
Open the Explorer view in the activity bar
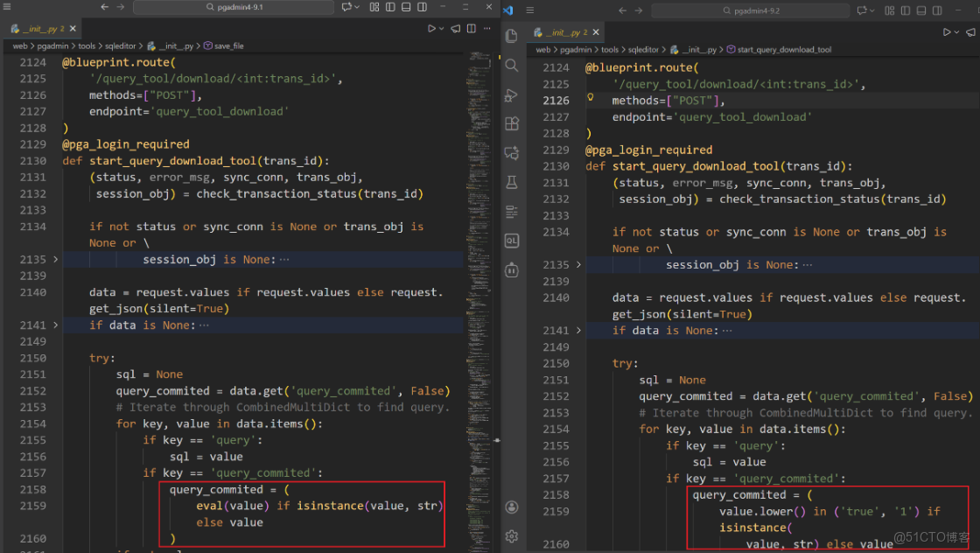(x=512, y=35)
